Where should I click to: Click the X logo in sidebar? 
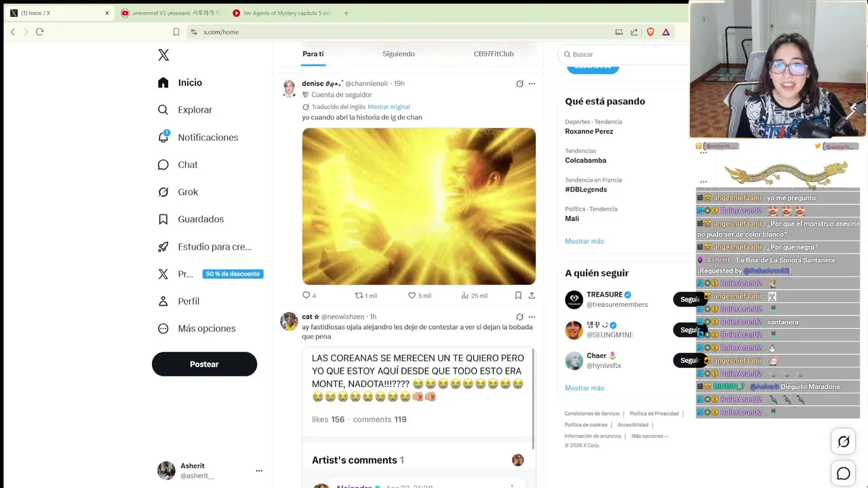click(x=163, y=55)
